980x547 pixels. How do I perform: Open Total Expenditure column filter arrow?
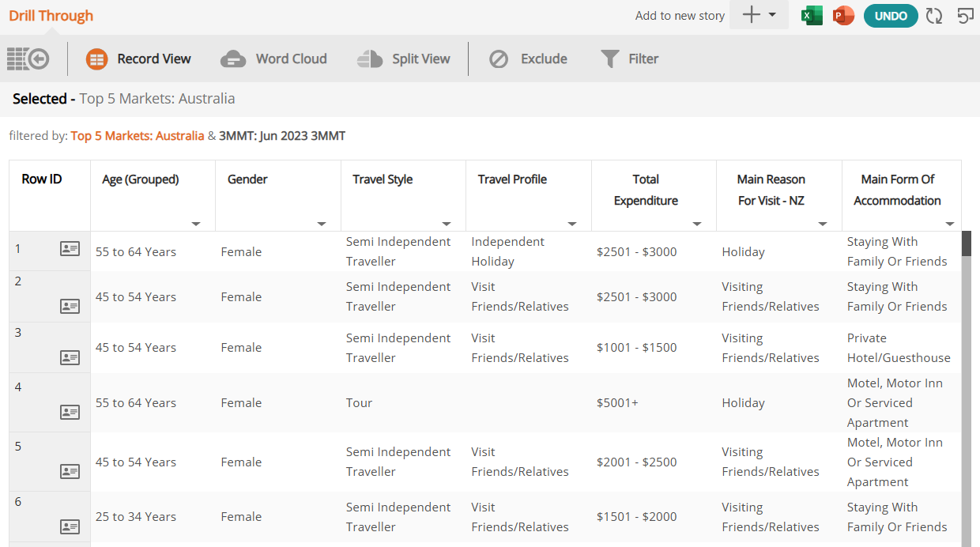[x=697, y=224]
